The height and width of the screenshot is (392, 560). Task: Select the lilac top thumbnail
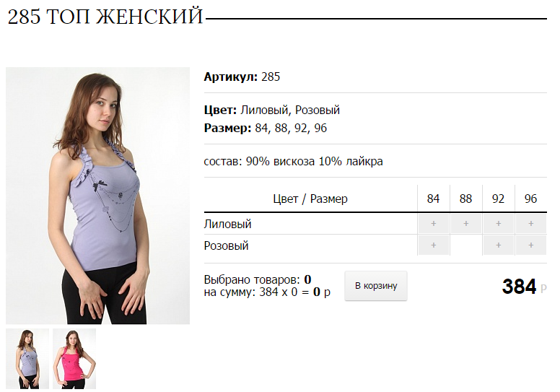pos(27,359)
